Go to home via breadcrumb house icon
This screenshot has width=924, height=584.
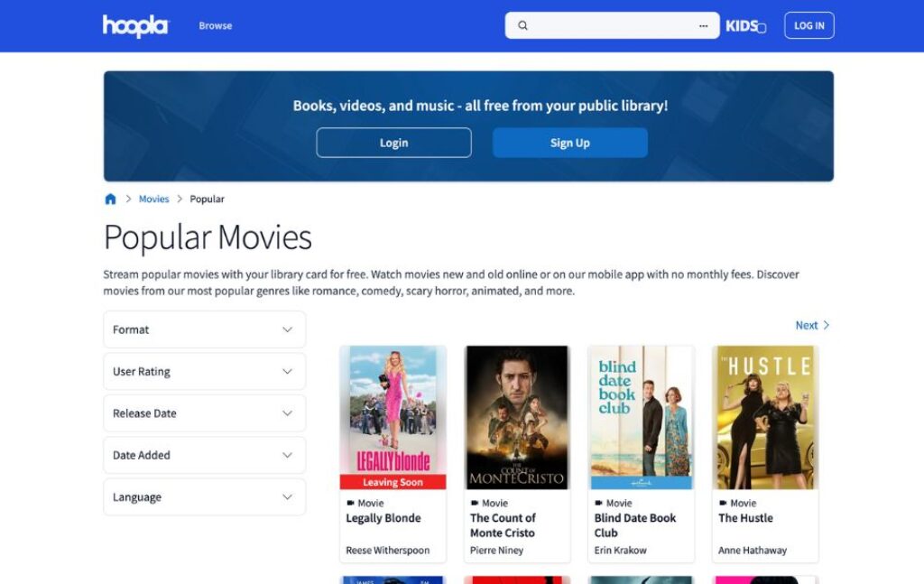(x=110, y=199)
